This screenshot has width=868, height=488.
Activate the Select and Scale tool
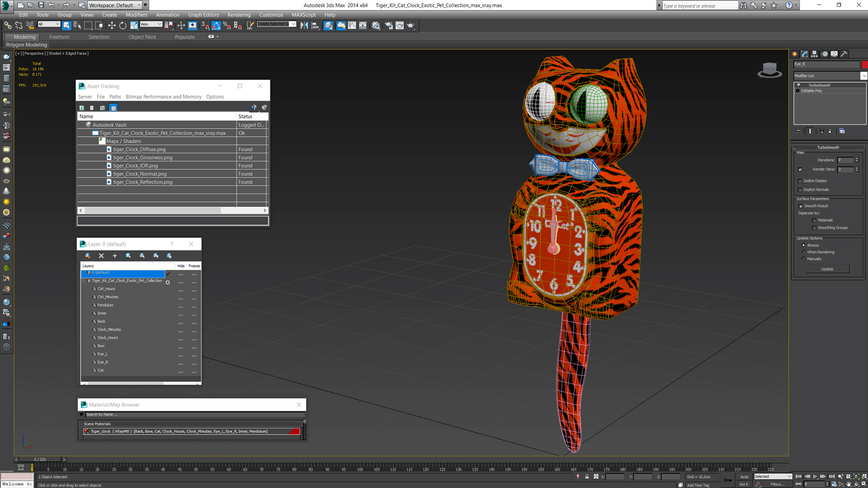tap(134, 25)
